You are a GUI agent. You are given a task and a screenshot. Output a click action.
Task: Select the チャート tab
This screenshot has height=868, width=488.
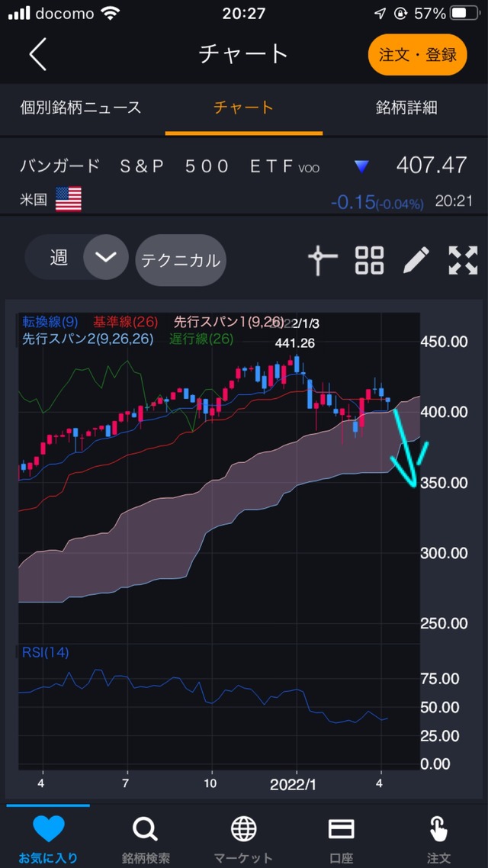(x=243, y=108)
